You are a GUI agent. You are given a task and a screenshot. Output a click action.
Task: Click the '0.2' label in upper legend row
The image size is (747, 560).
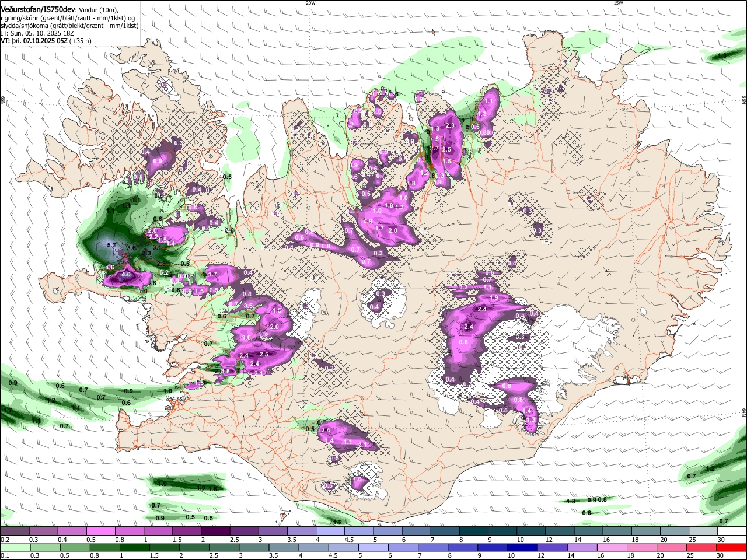click(x=5, y=540)
